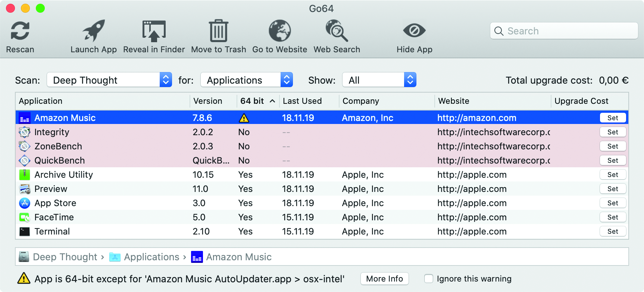Open the Show filter dropdown
The height and width of the screenshot is (292, 644).
(379, 80)
